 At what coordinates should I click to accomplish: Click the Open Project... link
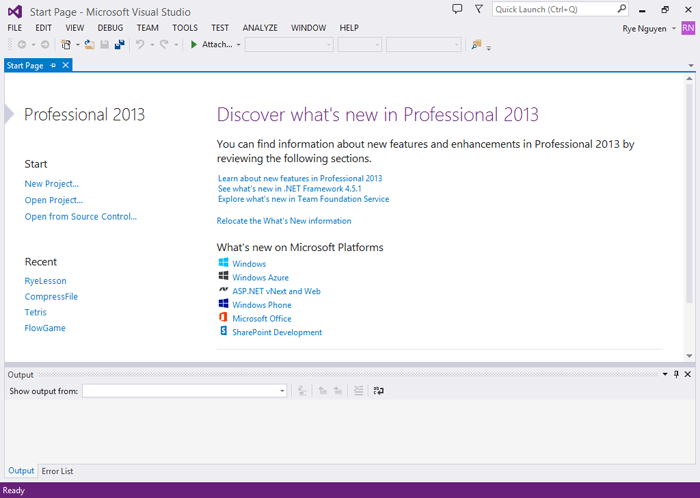pyautogui.click(x=54, y=200)
